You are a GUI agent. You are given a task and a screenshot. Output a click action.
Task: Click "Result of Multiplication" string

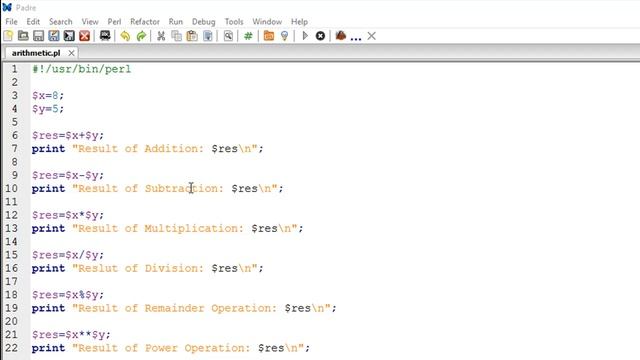[158, 229]
